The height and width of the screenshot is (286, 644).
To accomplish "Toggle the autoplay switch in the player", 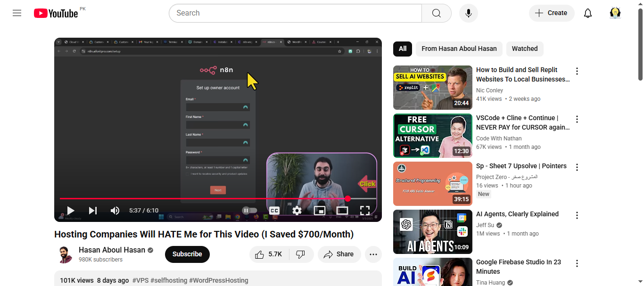I will click(x=250, y=211).
